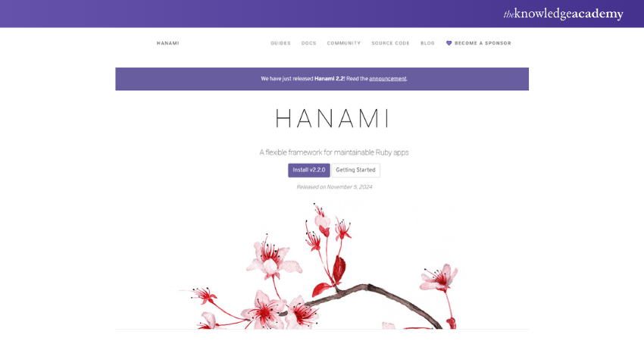
Task: Go to the Community page
Action: 344,43
